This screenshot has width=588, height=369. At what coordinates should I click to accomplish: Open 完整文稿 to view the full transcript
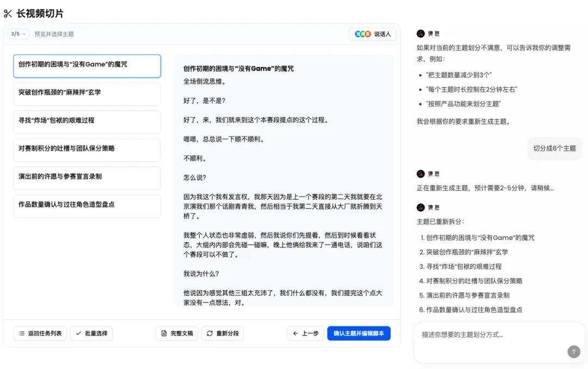(x=176, y=333)
